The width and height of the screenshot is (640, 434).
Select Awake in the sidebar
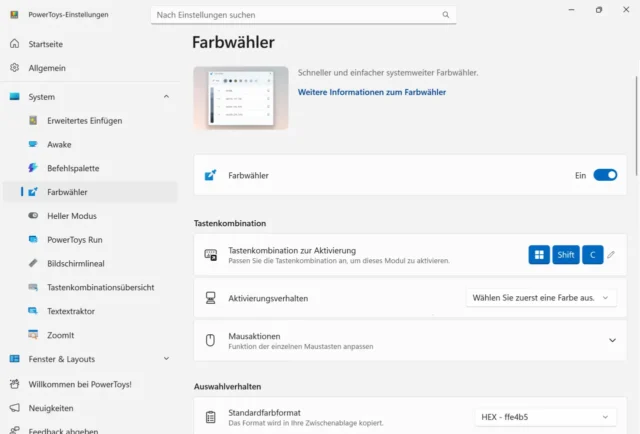[x=59, y=145]
